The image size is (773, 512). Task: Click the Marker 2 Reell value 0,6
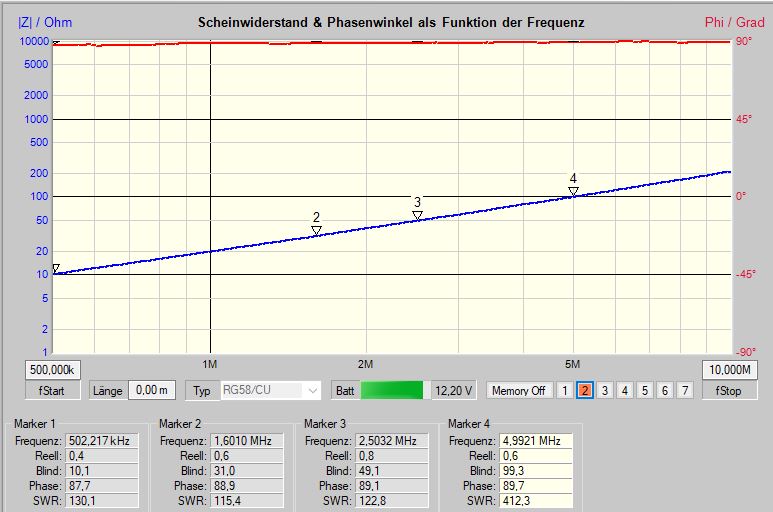247,456
